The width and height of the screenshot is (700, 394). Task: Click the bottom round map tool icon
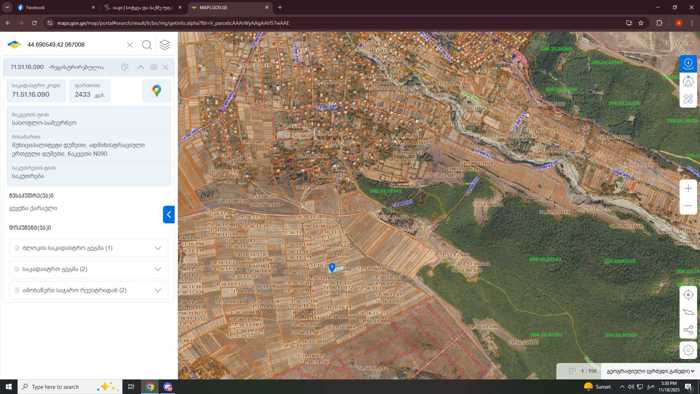[x=688, y=350]
